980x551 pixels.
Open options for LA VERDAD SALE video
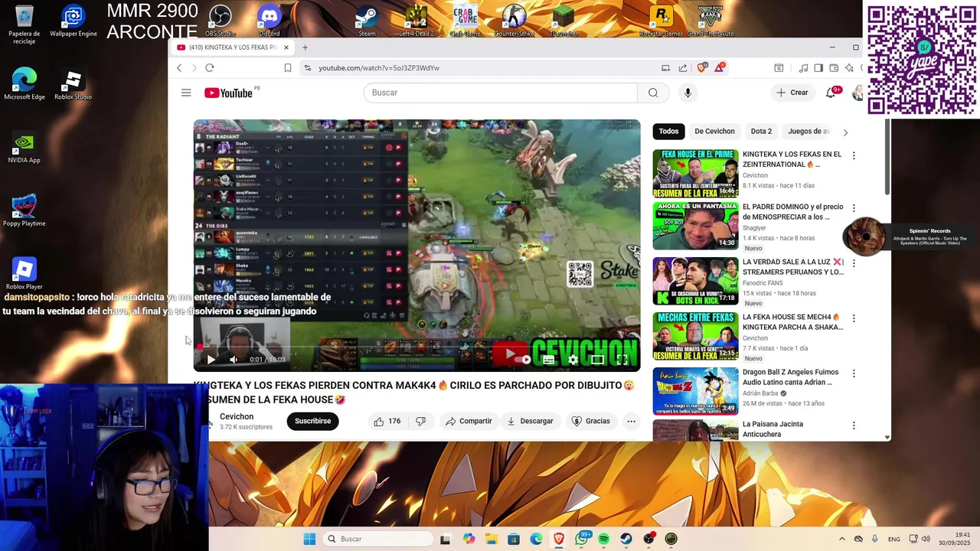854,263
